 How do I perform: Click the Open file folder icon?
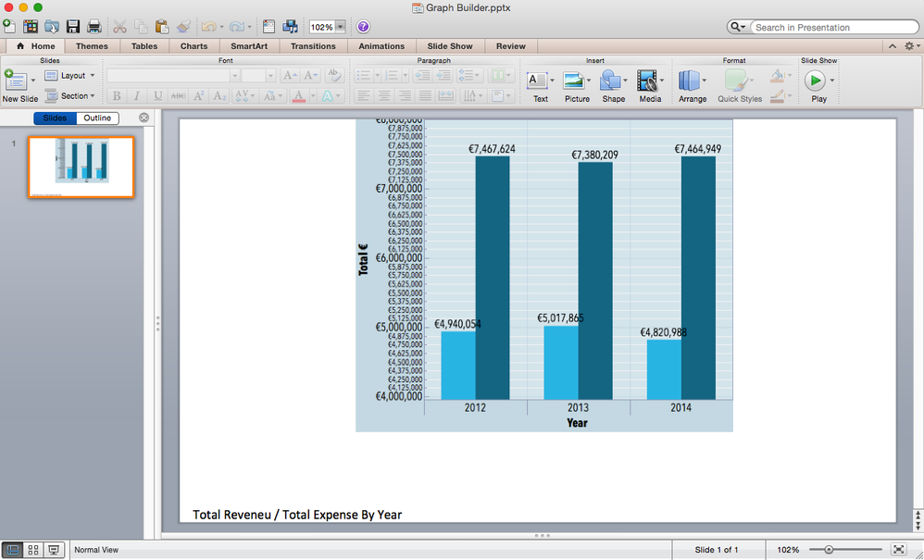[x=52, y=27]
